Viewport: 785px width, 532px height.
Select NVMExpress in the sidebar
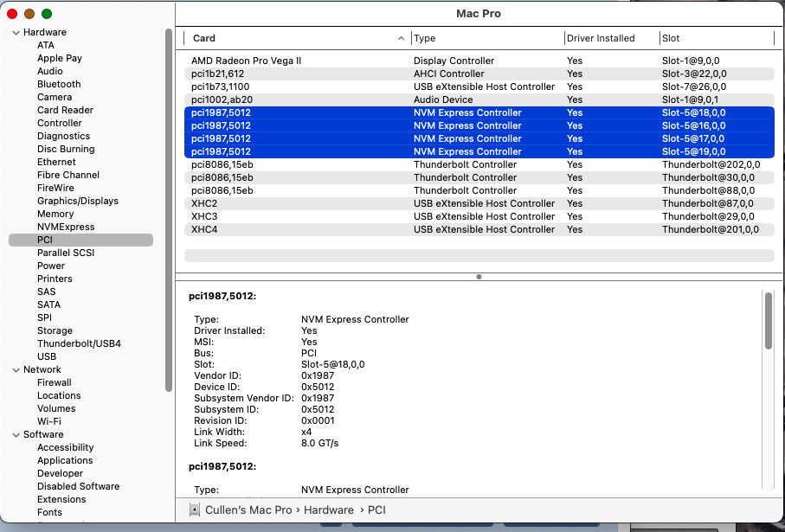pyautogui.click(x=66, y=228)
